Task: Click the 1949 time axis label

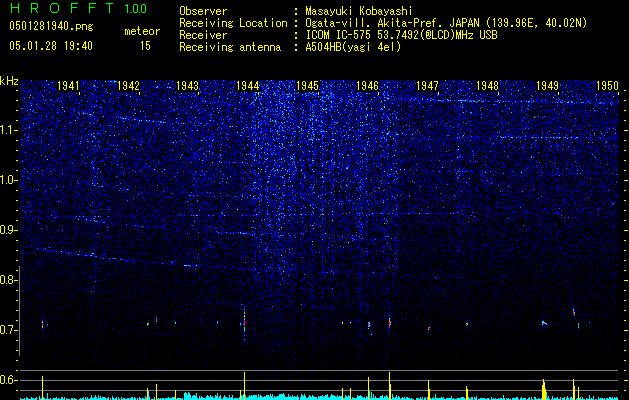Action: pyautogui.click(x=547, y=85)
